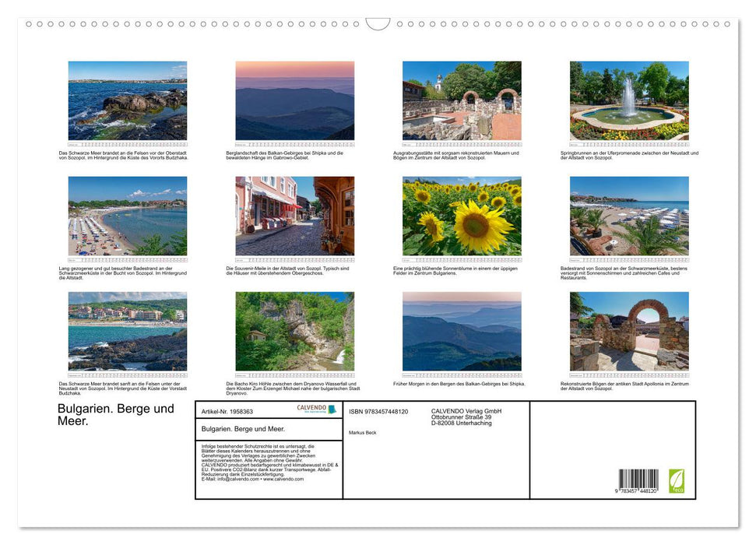Click the excavation site ruins photo

pyautogui.click(x=461, y=101)
